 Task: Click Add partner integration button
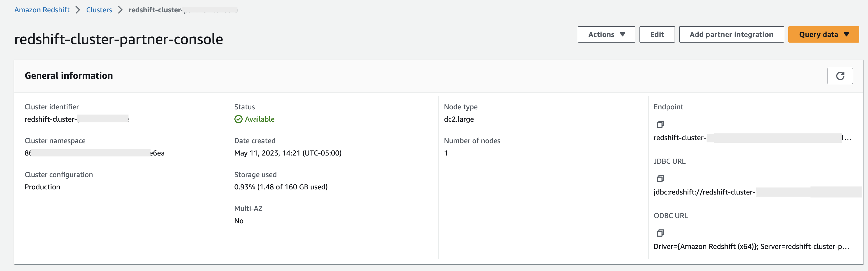tap(731, 34)
